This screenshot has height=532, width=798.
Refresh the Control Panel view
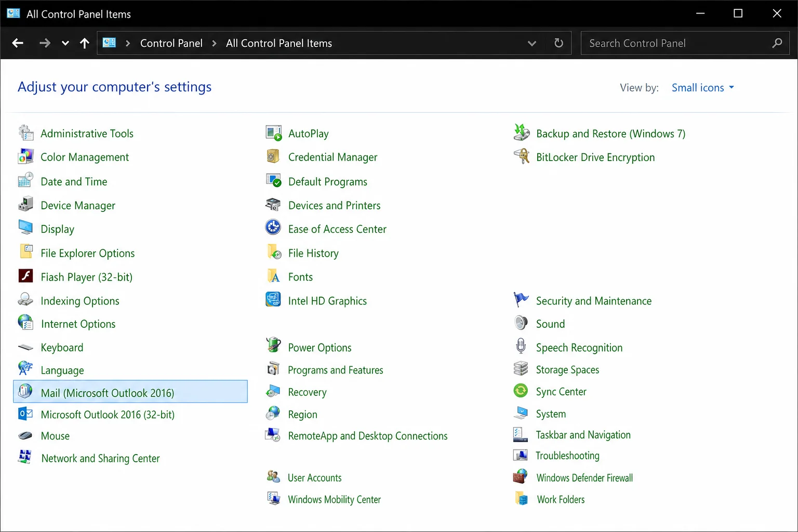coord(559,43)
